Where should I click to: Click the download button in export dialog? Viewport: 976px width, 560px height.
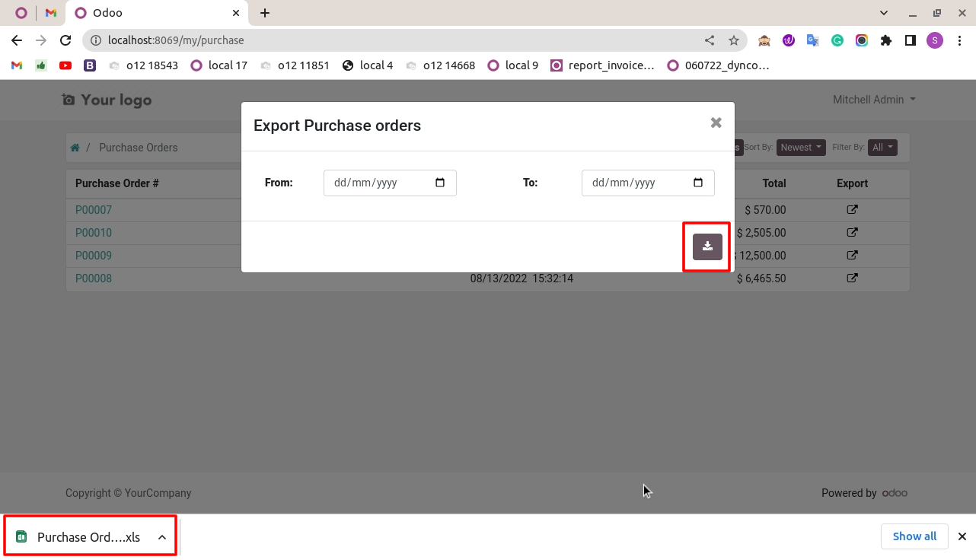tap(707, 247)
